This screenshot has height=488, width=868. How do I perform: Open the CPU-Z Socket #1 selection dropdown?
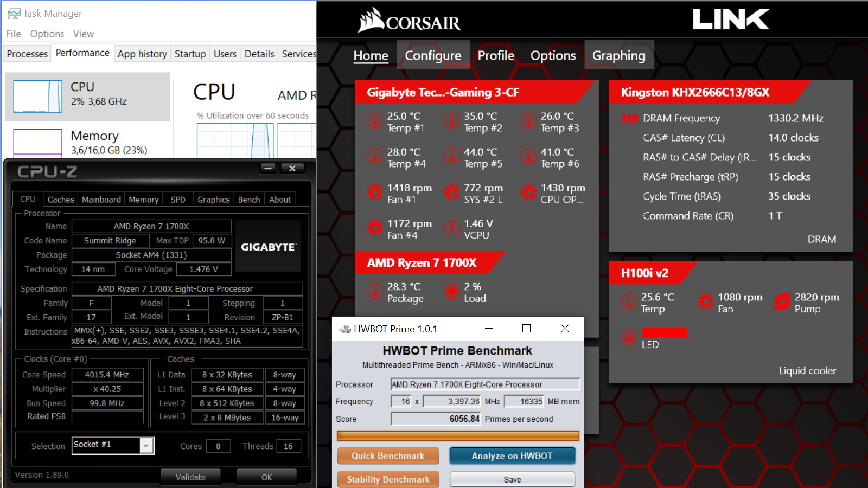point(146,446)
